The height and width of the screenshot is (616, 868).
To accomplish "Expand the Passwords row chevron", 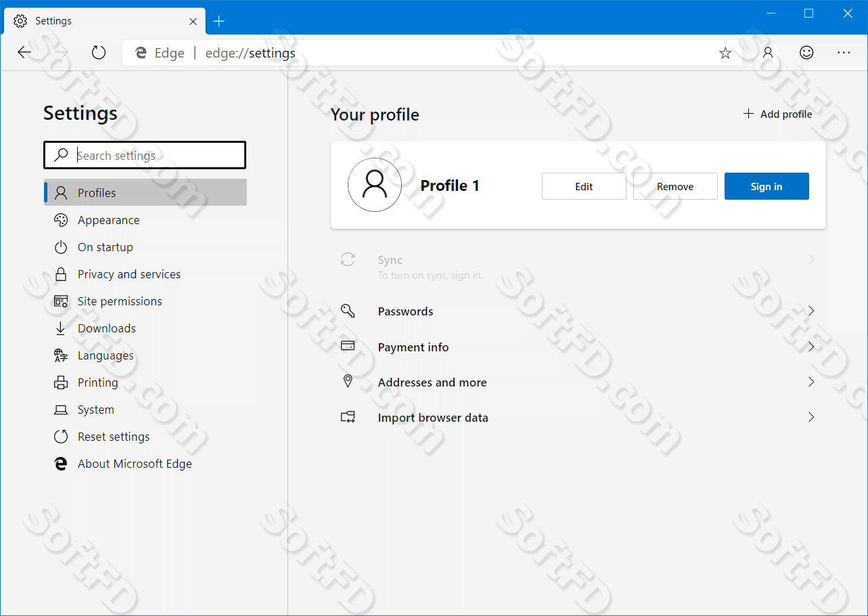I will (x=811, y=311).
